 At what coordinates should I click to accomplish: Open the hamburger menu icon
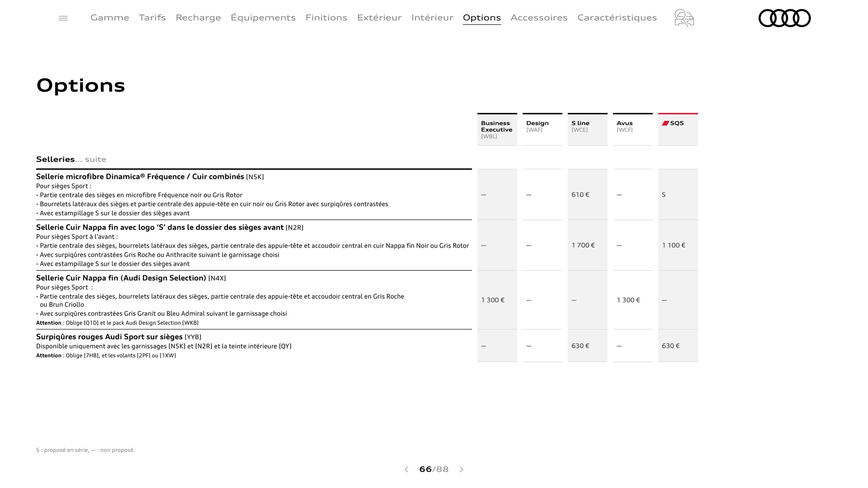[x=63, y=18]
